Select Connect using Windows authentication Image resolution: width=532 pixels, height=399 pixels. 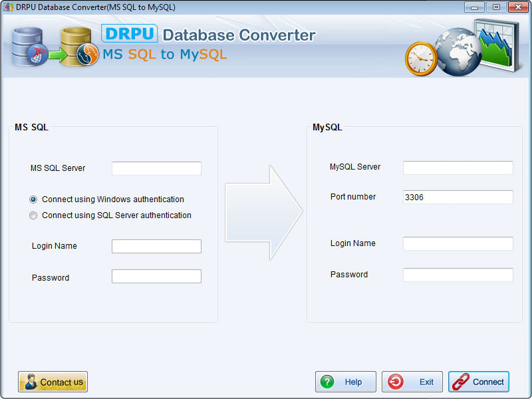[x=33, y=199]
